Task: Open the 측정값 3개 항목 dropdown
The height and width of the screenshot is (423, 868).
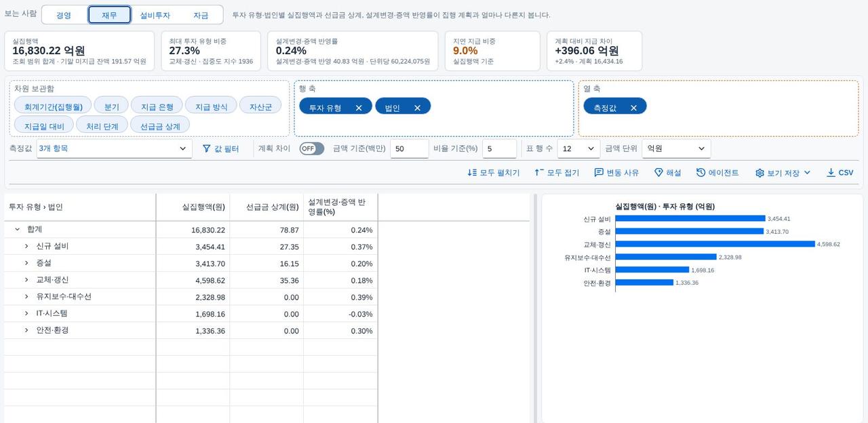Action: click(114, 148)
